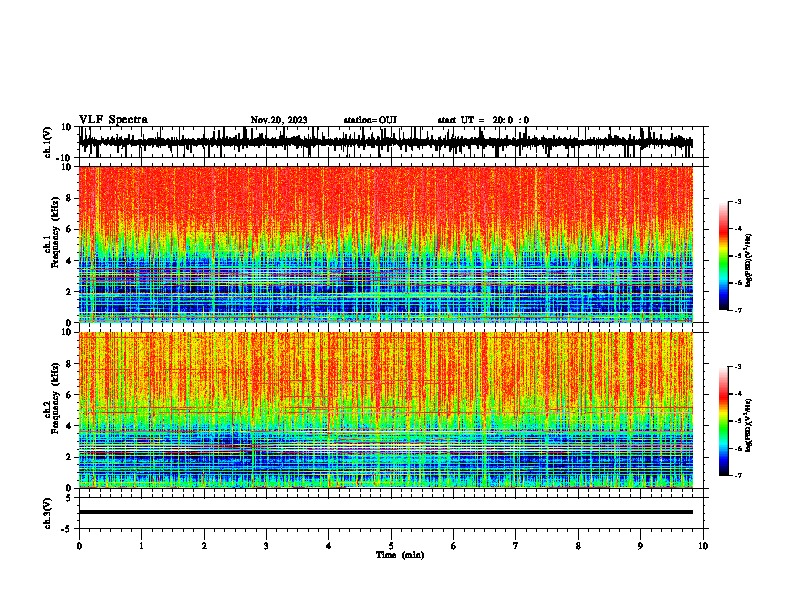Screen dimensions: 792x612
Task: Click the ch.2 spectrogram color bar
Action: coord(723,421)
